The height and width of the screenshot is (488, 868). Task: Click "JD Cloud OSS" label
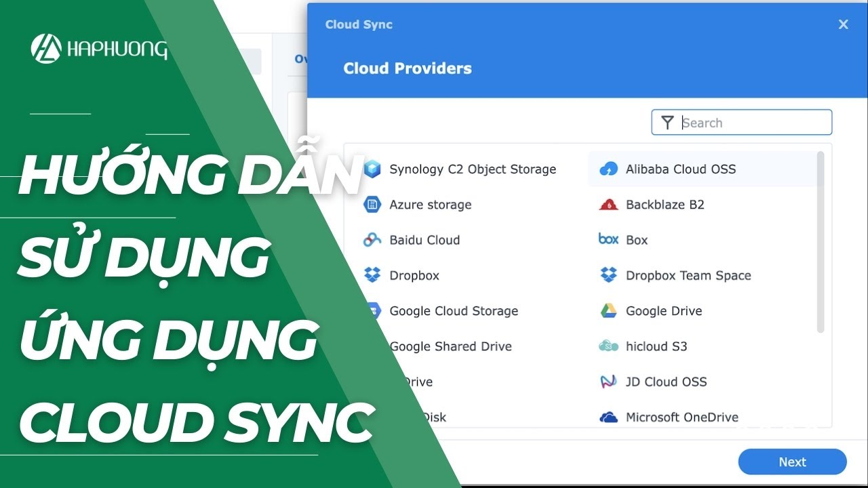[666, 382]
